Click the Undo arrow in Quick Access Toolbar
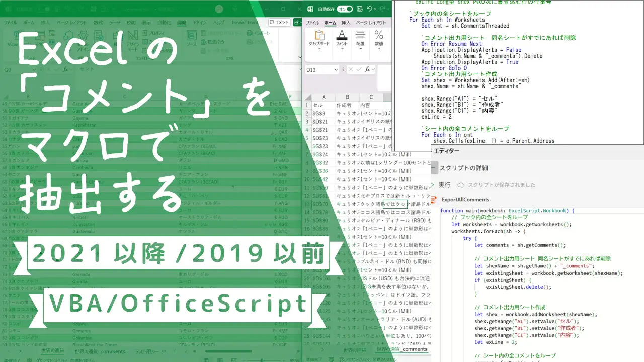Image resolution: width=644 pixels, height=362 pixels. pyautogui.click(x=370, y=9)
